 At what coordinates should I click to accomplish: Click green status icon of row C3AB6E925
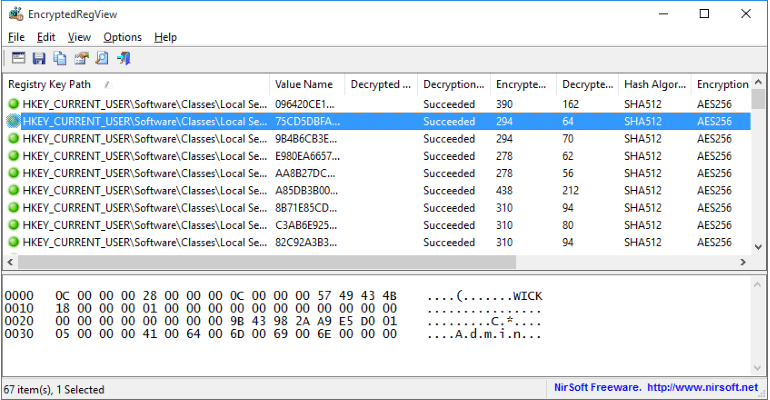pyautogui.click(x=14, y=225)
